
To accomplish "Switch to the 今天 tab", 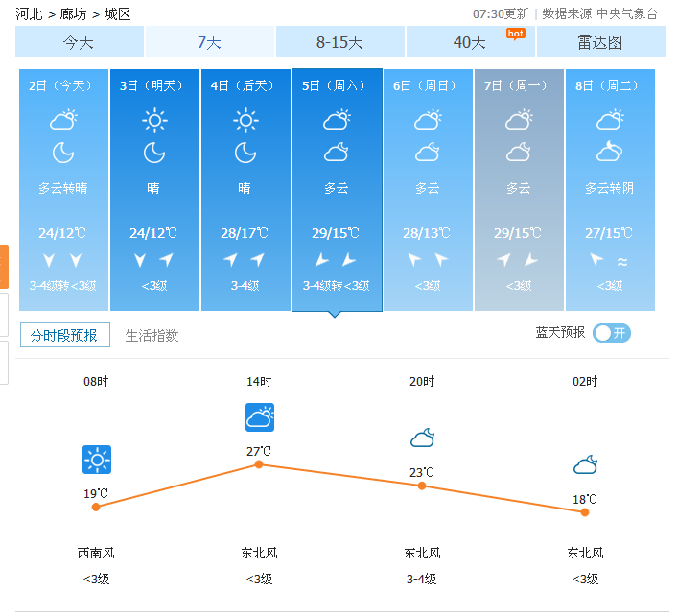I will click(x=80, y=42).
